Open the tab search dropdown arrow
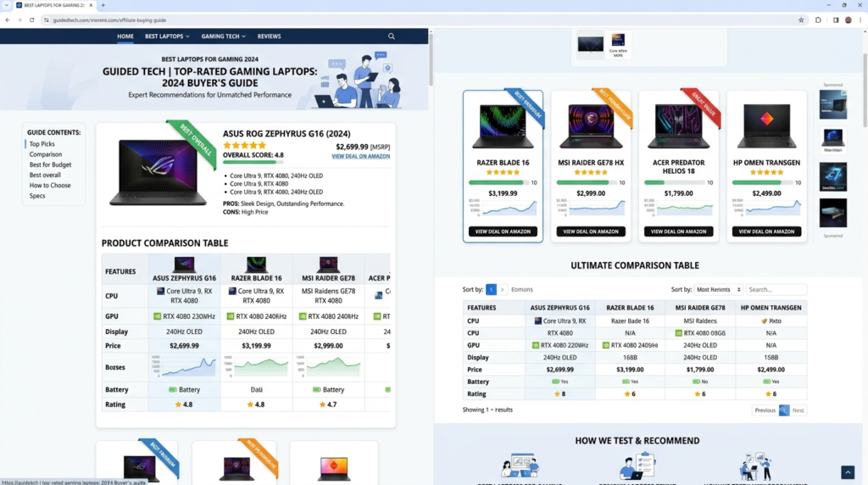868x485 pixels. tap(7, 5)
